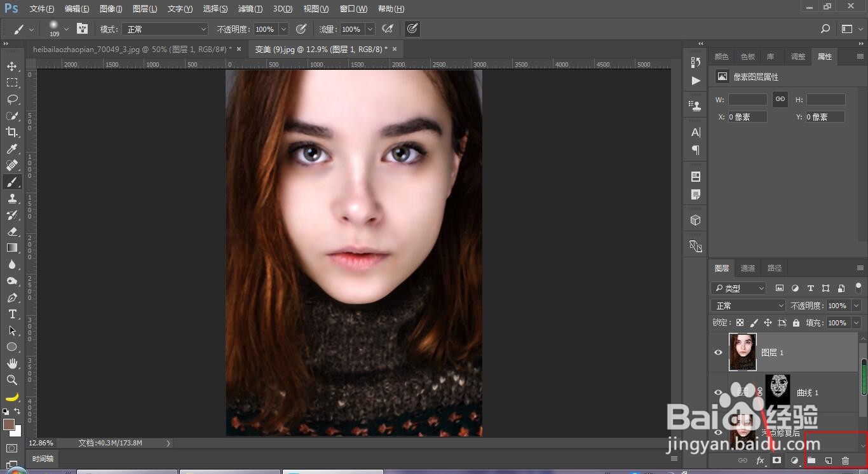Screen dimensions: 868x474
Task: Select the Clone Stamp tool
Action: coord(12,198)
